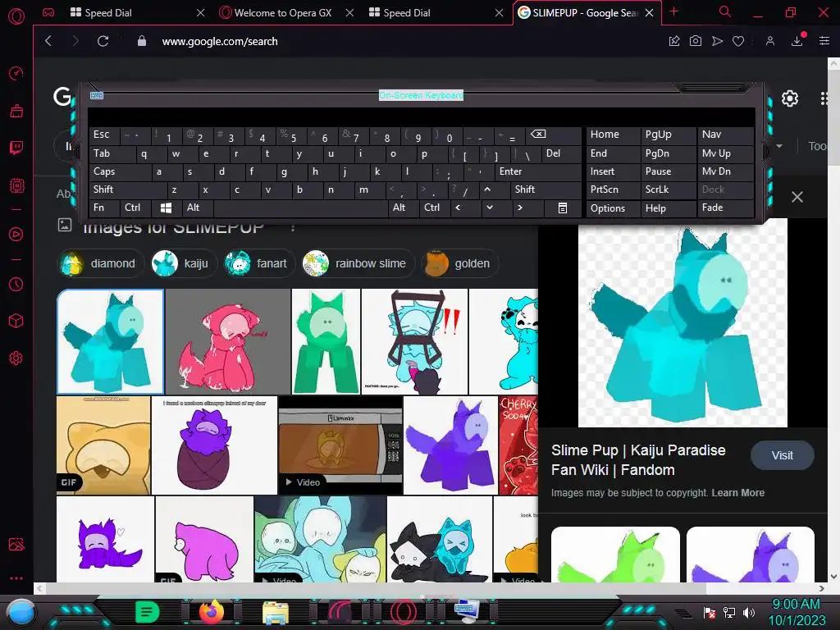Toggle right Shift on on-screen keyboard
Image resolution: width=840 pixels, height=630 pixels.
coord(546,189)
